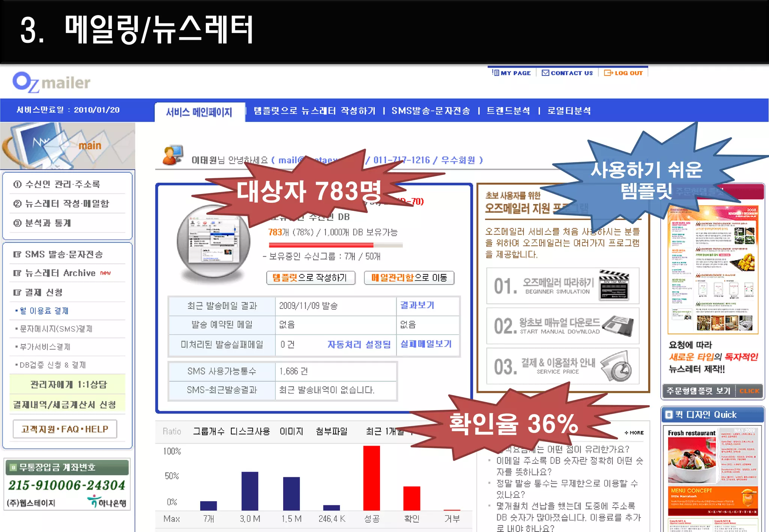
Task: Open 01 오즈메일러 따라하기 banner
Action: point(562,286)
